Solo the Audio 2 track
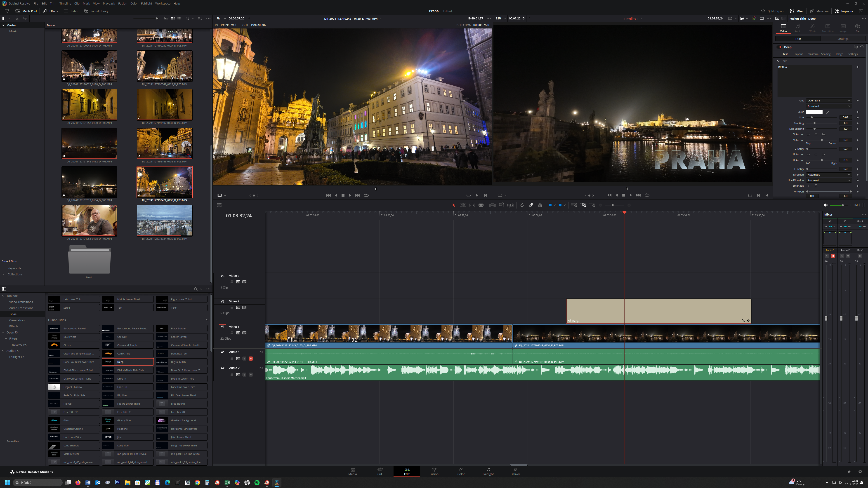 [x=244, y=375]
